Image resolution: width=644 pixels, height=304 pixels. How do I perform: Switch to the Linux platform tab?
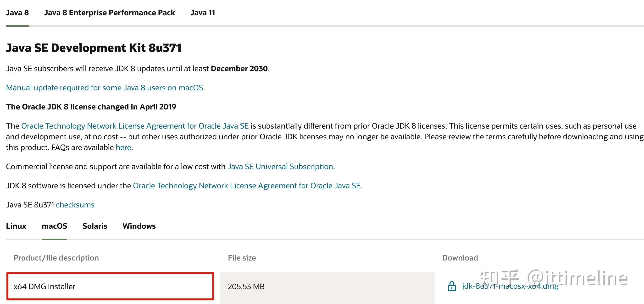click(16, 226)
